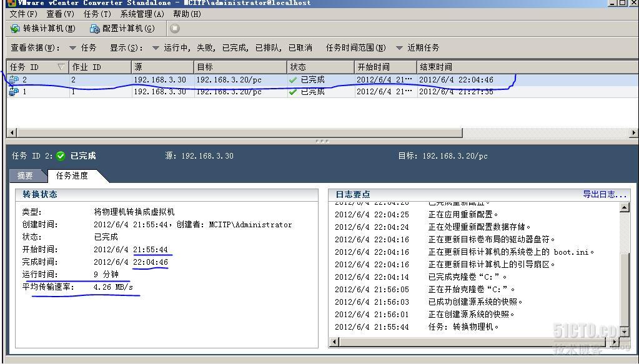
Task: Click log entry 已完成克隆卷 "C:"
Action: coord(468,277)
